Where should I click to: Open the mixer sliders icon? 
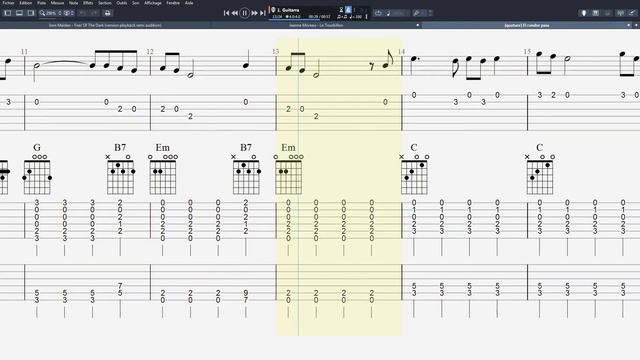620,13
